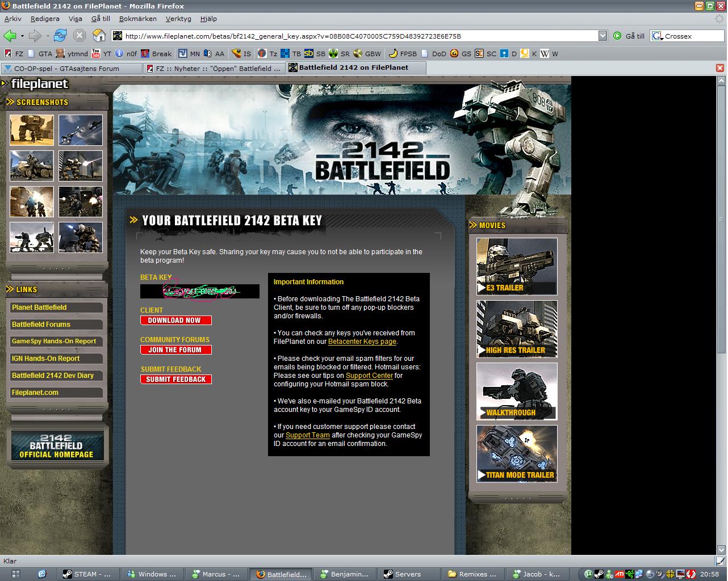
Task: Open the Verktyg menu
Action: pos(178,19)
